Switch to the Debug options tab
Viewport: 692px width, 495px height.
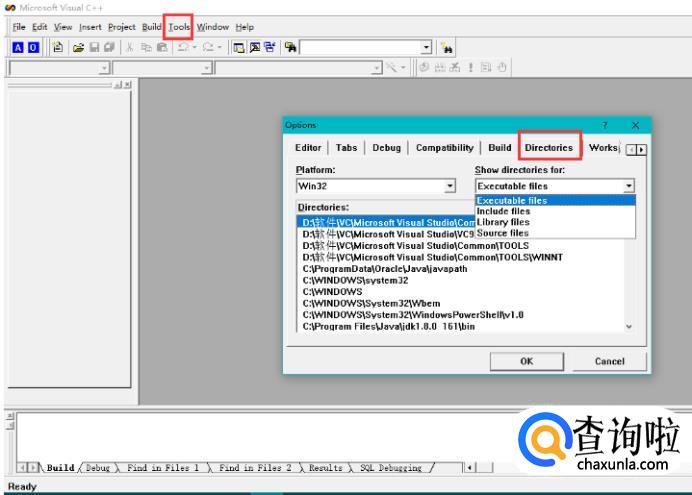pos(387,147)
